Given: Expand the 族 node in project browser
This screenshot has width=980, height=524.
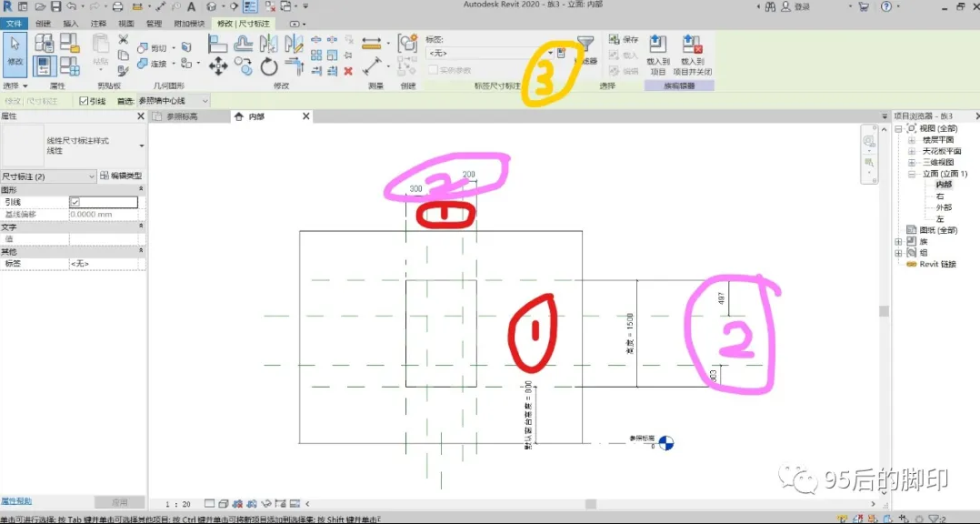Looking at the screenshot, I should click(899, 241).
